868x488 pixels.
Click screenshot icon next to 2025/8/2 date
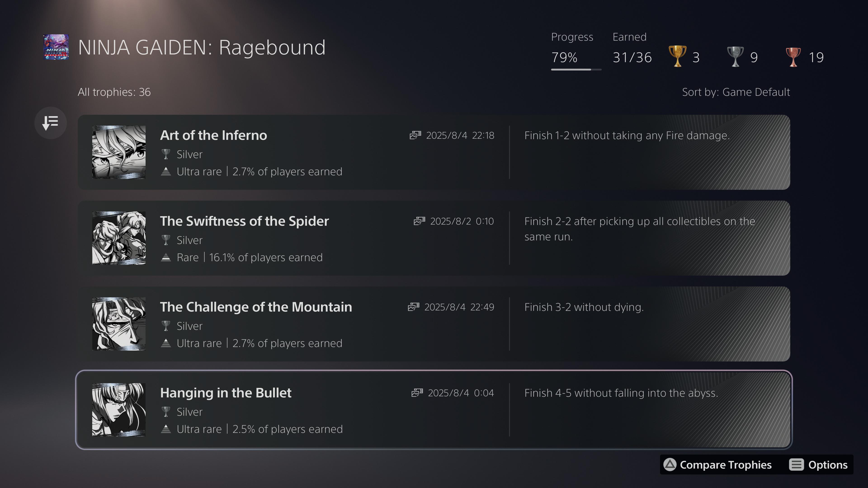419,221
